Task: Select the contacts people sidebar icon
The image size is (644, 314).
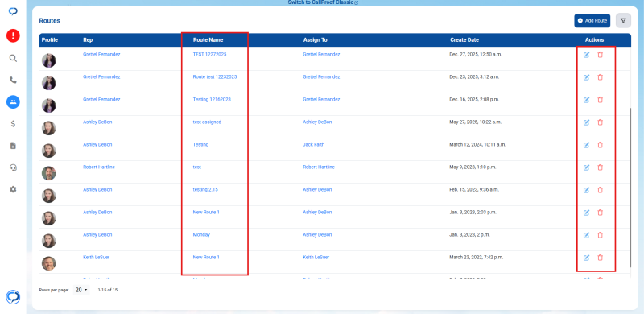Action: pyautogui.click(x=13, y=102)
